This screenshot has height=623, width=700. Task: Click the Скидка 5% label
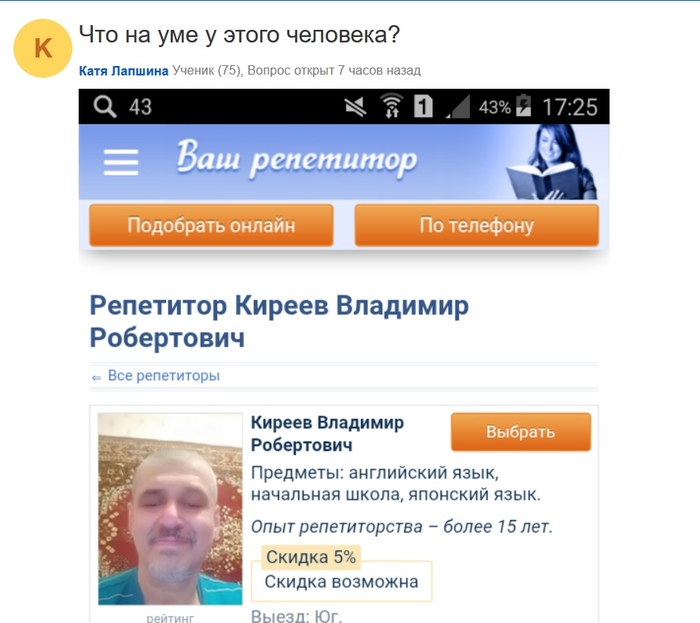[x=311, y=557]
